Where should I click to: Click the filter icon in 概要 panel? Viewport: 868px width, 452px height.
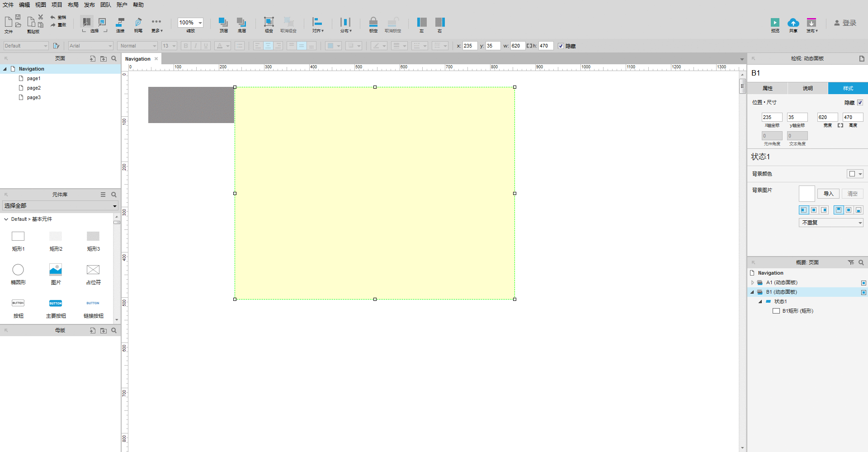tap(851, 262)
